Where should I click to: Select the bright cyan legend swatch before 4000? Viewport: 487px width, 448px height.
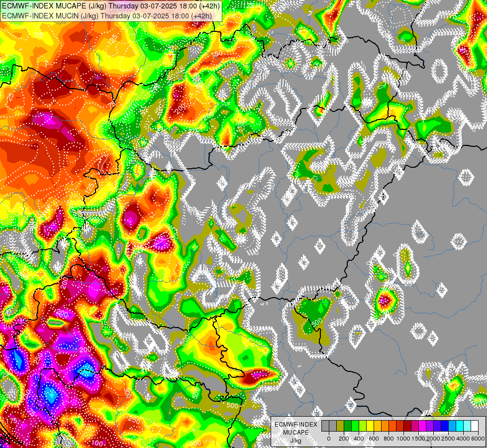coord(459,426)
